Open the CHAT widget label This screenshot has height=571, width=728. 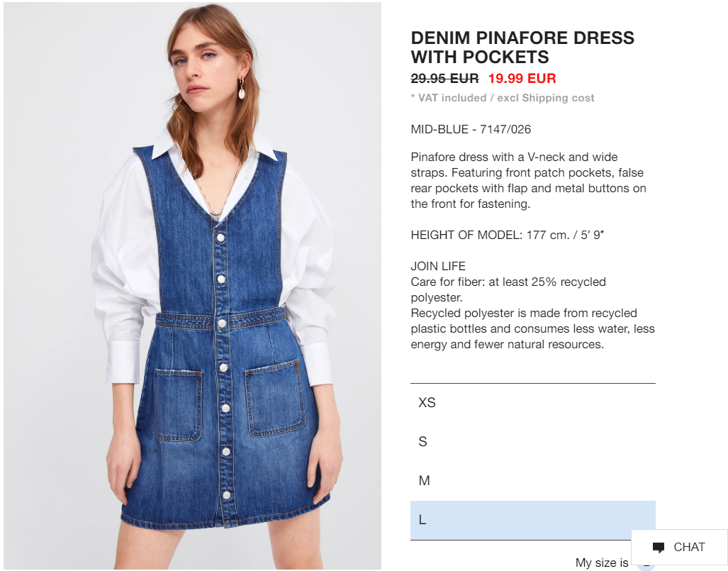coord(689,548)
